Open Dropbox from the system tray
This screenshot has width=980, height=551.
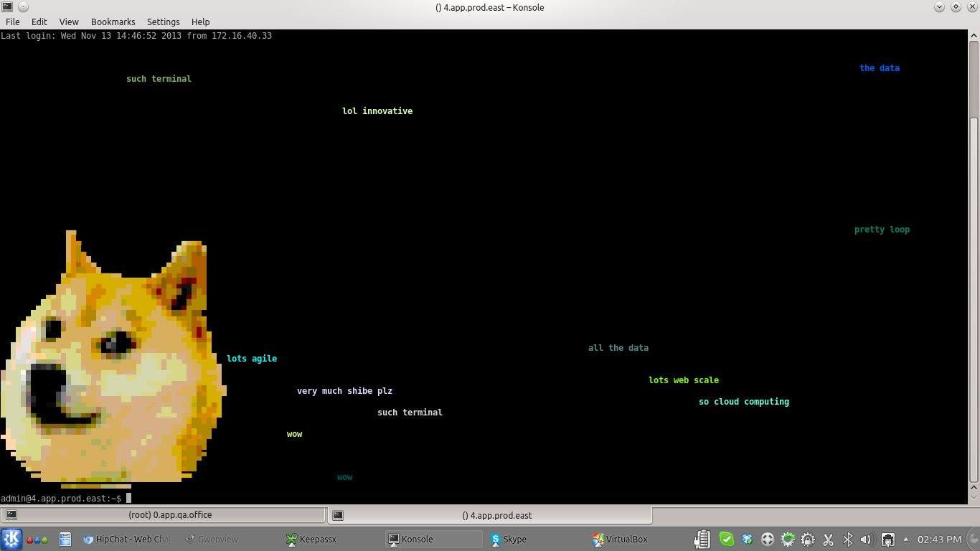click(747, 539)
